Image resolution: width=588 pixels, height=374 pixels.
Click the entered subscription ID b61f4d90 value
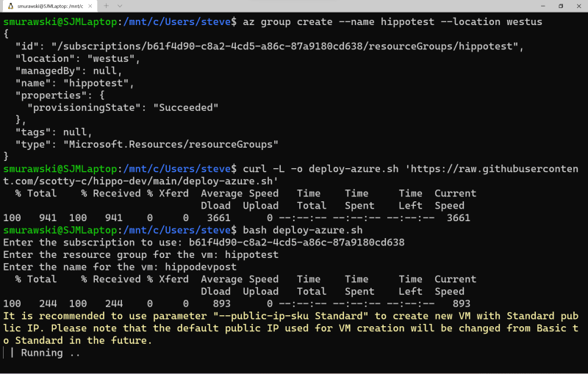tap(297, 242)
